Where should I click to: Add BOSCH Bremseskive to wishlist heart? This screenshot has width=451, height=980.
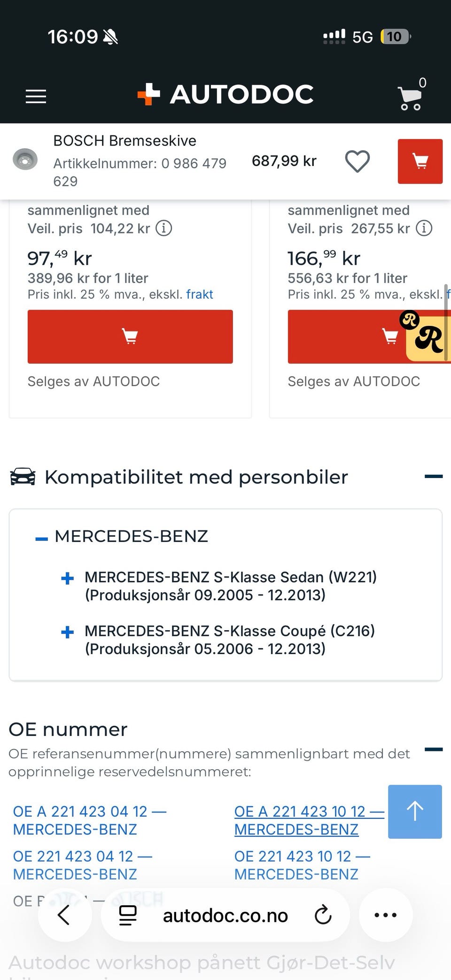(358, 161)
